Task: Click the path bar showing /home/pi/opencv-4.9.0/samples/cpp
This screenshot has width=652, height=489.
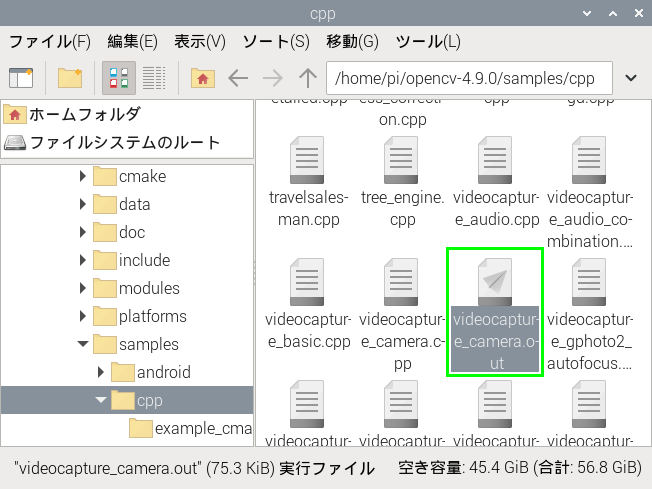Action: click(469, 78)
